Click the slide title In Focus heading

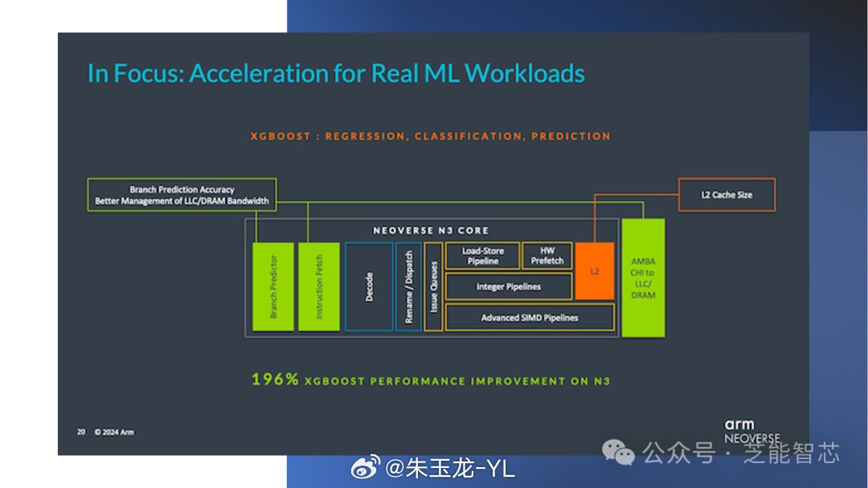336,74
